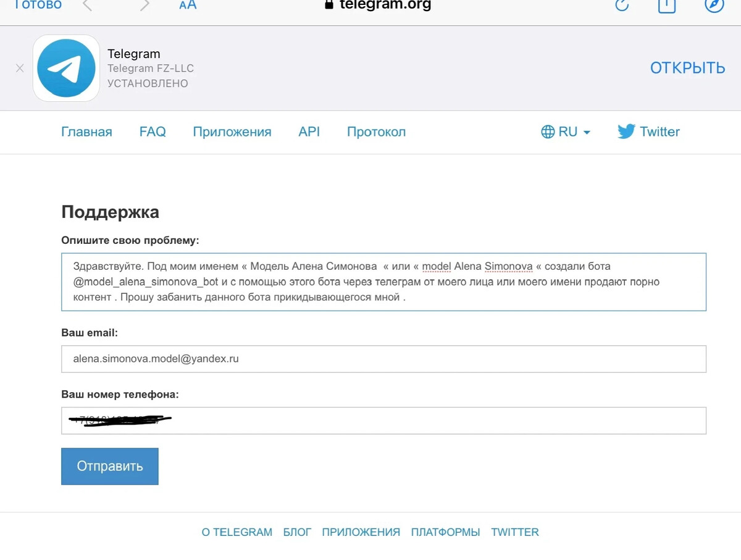Screen dimensions: 741x560
Task: Open О TELEGRAM footer link
Action: pyautogui.click(x=237, y=532)
